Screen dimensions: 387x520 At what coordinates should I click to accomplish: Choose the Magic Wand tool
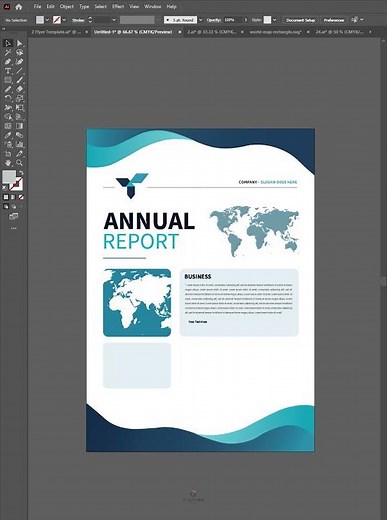8,52
